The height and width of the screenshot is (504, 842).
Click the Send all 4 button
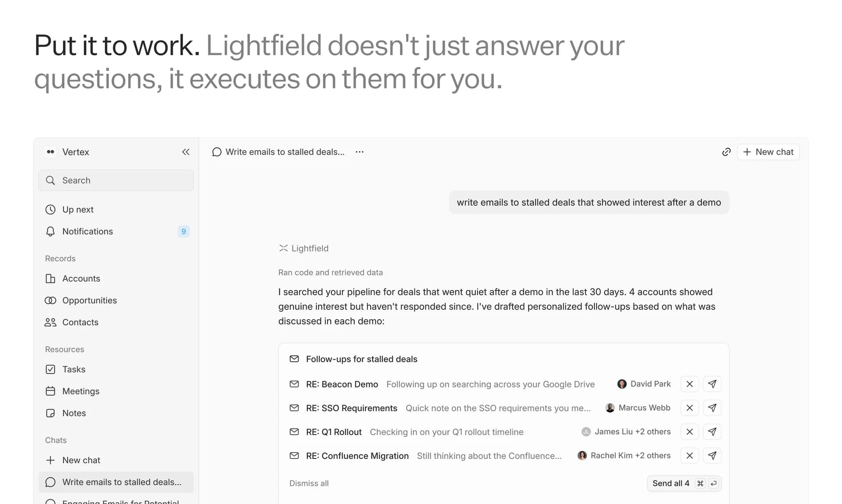click(671, 483)
